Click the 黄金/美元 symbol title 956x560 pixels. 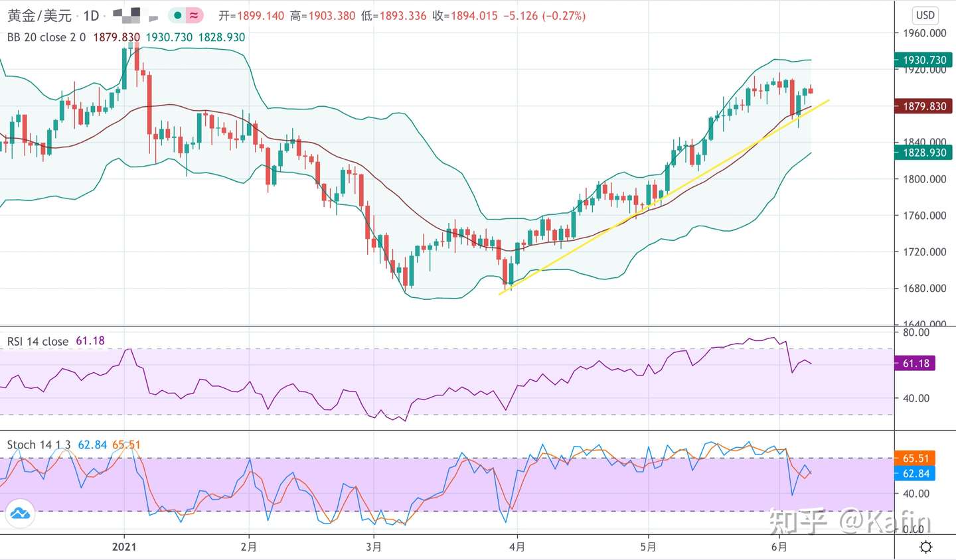click(x=39, y=15)
